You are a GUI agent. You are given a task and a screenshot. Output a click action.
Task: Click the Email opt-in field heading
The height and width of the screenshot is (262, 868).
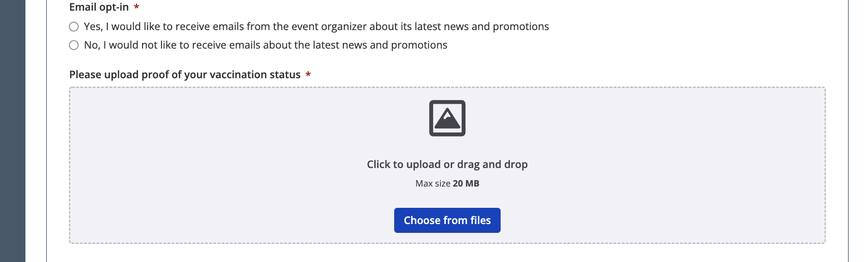99,7
